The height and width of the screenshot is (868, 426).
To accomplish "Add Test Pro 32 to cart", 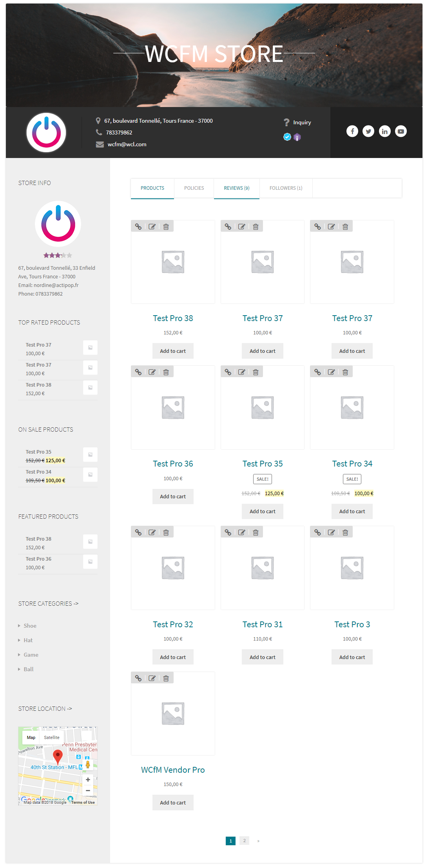I will coord(173,657).
